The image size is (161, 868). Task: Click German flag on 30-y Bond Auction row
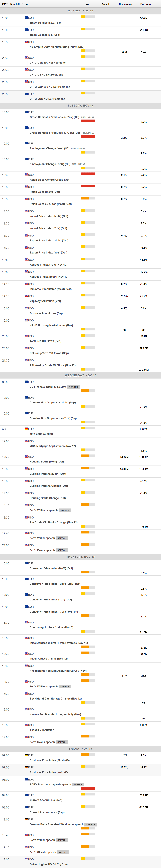26,429
